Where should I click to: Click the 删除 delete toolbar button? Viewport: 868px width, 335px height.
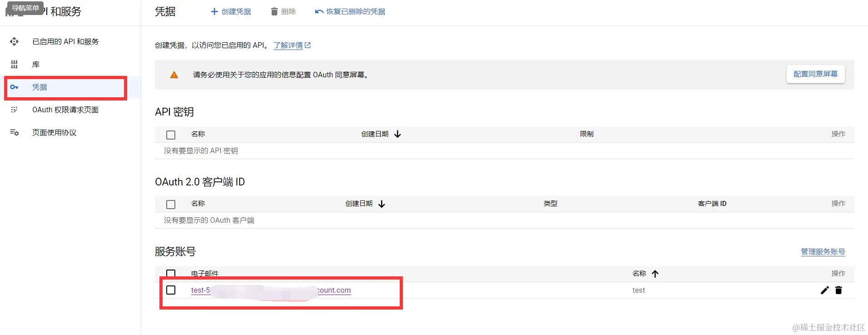pos(283,11)
